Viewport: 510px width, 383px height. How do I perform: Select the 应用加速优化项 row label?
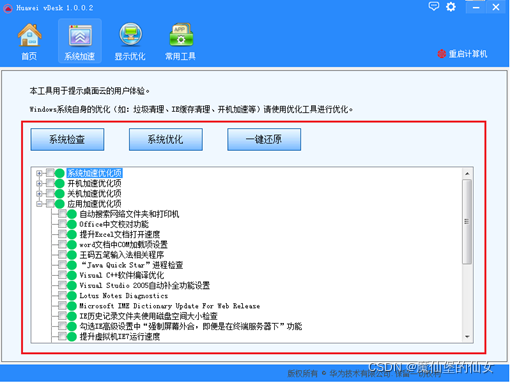[x=95, y=204]
